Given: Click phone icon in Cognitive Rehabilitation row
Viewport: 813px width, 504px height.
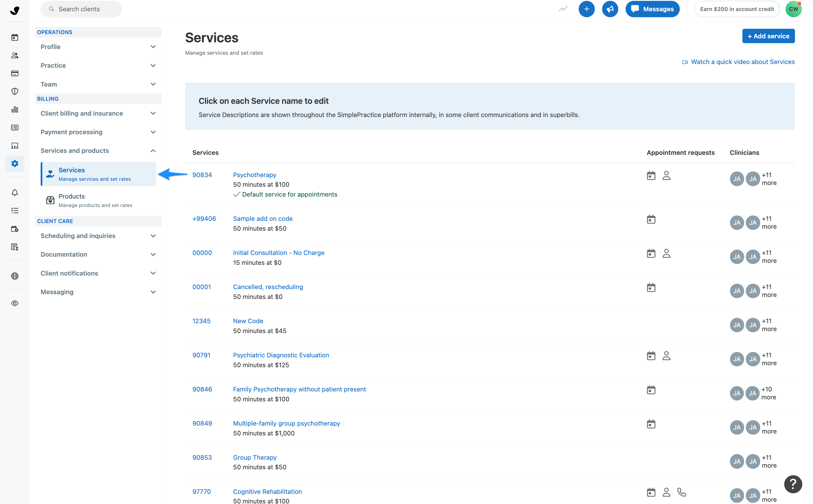Looking at the screenshot, I should (x=681, y=492).
